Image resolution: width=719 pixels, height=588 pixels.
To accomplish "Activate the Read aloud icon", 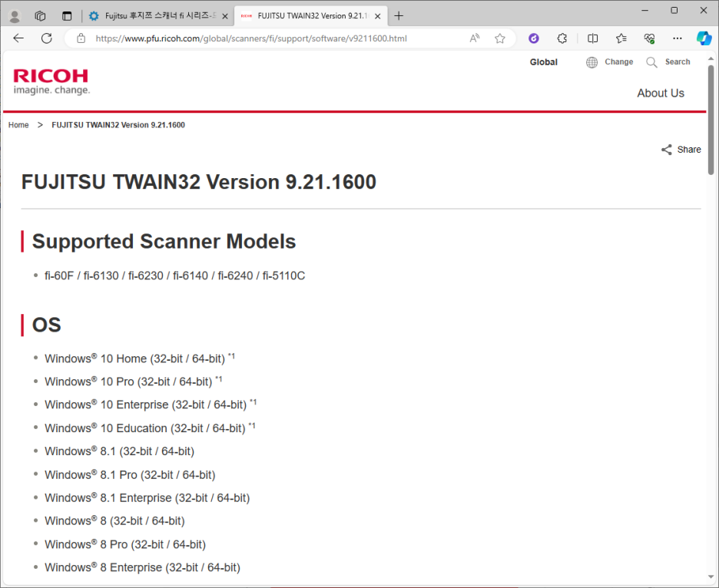I will click(x=475, y=38).
